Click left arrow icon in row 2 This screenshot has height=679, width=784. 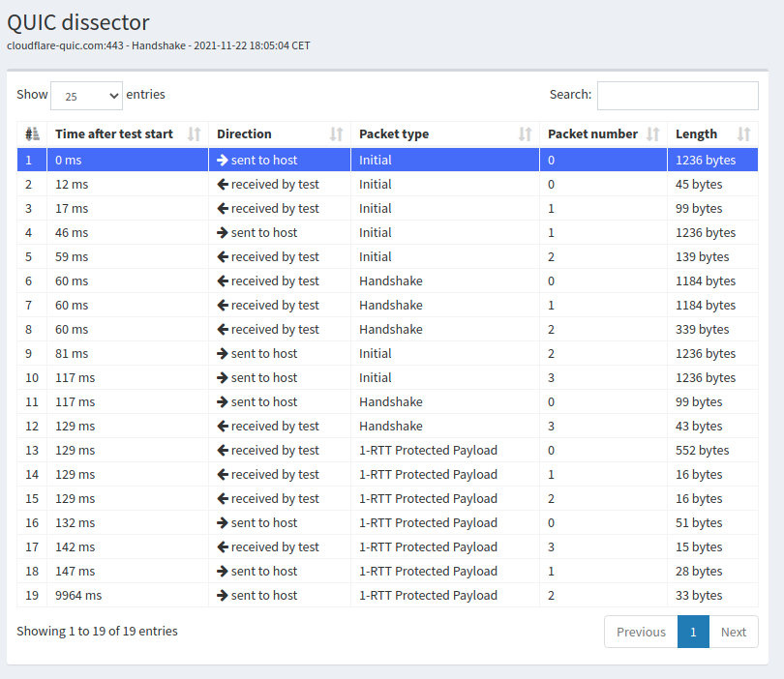[223, 185]
